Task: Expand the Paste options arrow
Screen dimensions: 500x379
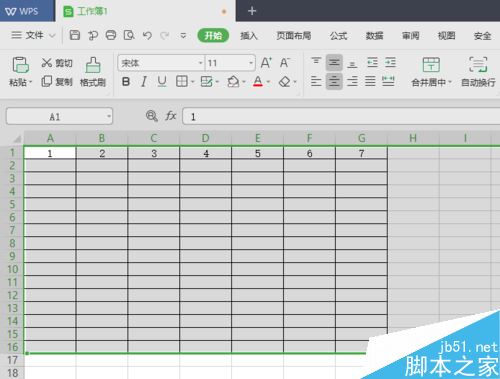Action: click(x=31, y=82)
